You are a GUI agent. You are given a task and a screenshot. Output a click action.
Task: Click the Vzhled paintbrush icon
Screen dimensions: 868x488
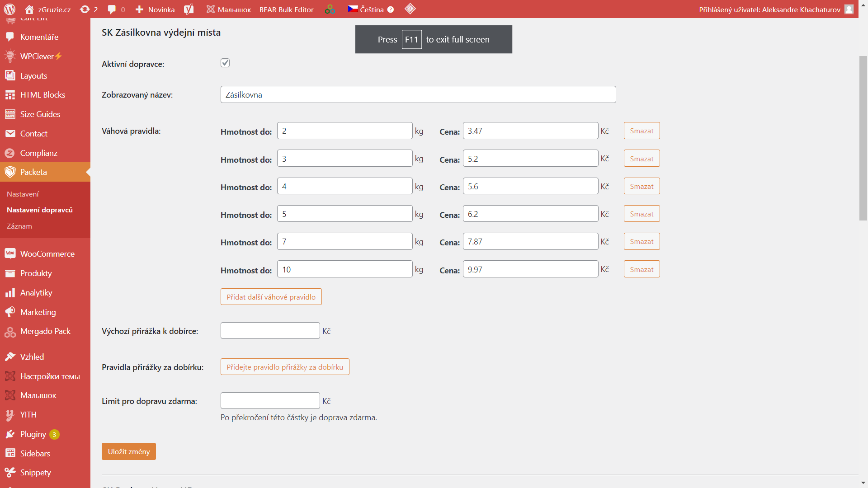click(10, 357)
